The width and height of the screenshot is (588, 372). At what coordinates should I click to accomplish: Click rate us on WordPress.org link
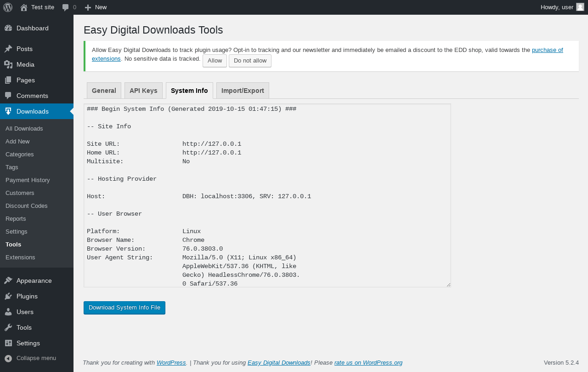(368, 362)
